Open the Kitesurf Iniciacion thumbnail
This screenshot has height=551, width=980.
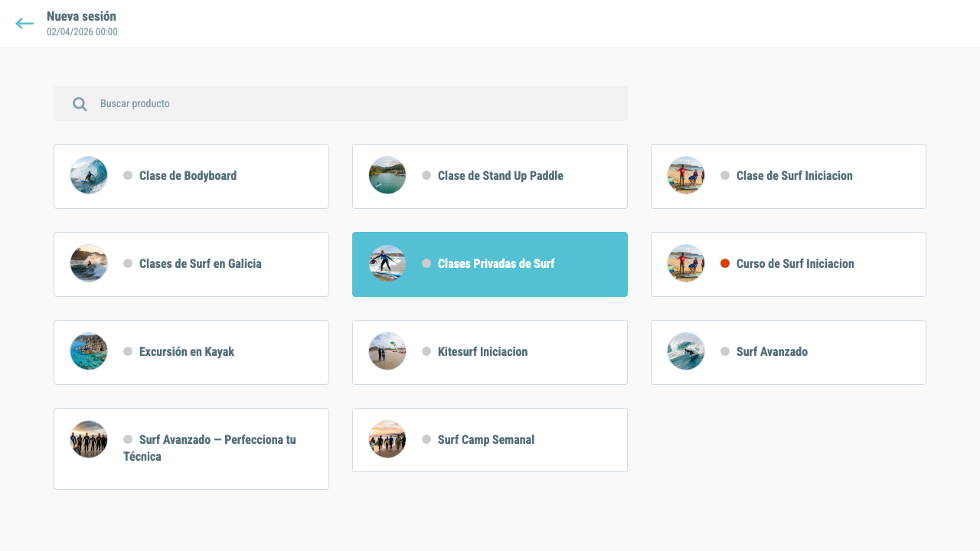387,351
